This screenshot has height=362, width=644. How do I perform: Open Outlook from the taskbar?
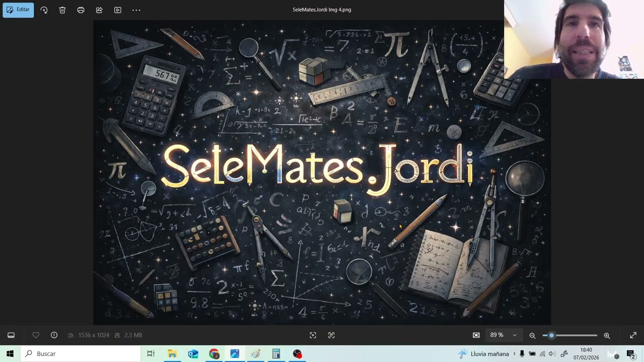193,354
